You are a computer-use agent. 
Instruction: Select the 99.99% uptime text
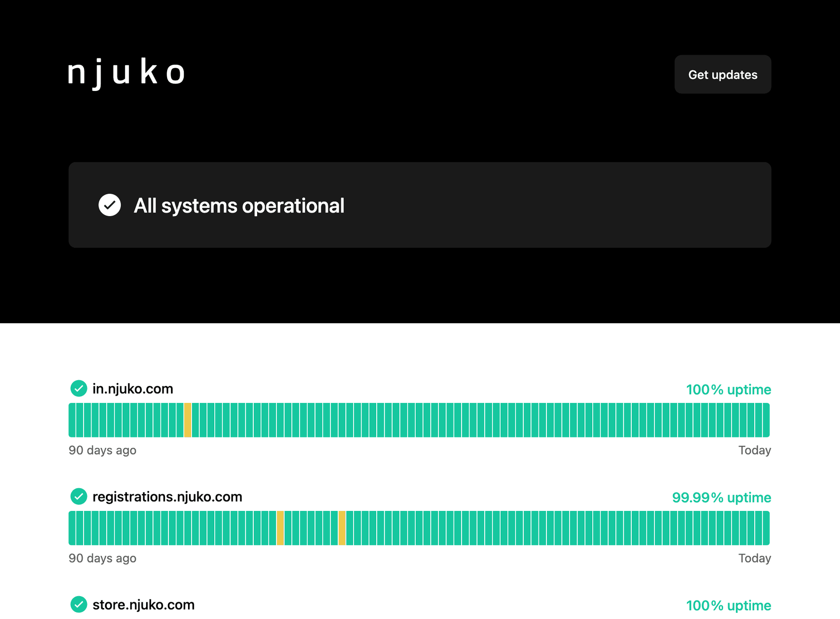tap(721, 497)
